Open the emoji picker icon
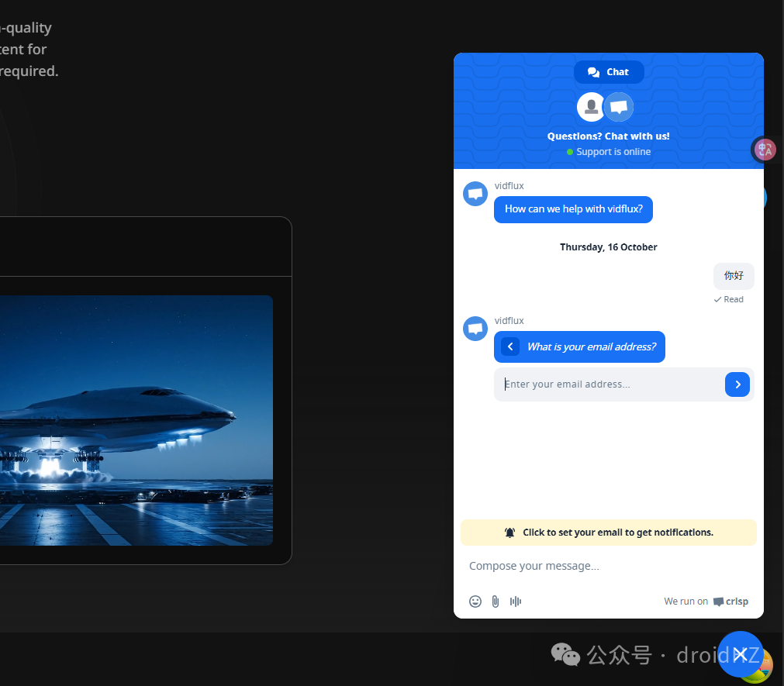Viewport: 784px width, 686px height. pos(475,601)
